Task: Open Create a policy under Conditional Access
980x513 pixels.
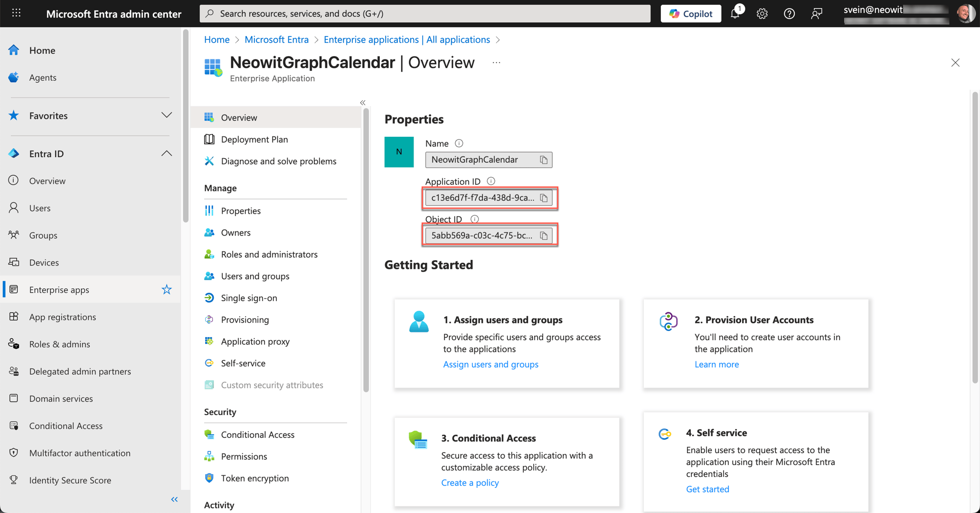Action: click(470, 482)
